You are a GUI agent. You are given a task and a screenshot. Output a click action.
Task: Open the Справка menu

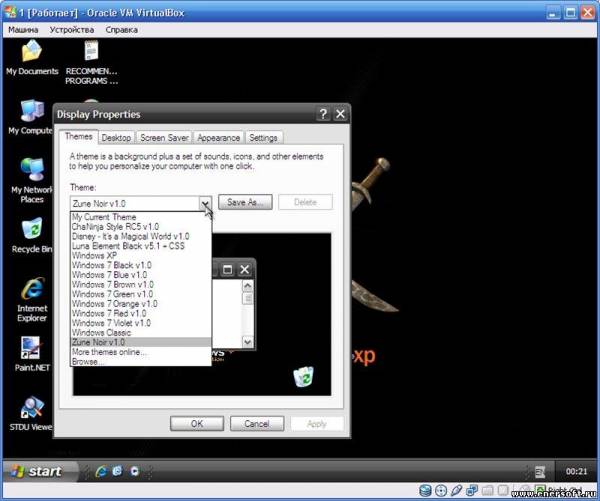pyautogui.click(x=121, y=30)
